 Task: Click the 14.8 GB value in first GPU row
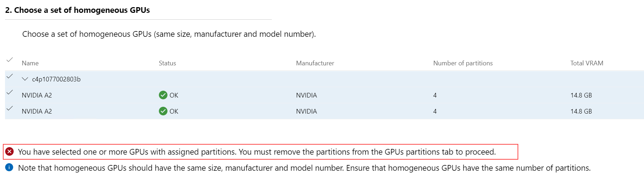(581, 95)
